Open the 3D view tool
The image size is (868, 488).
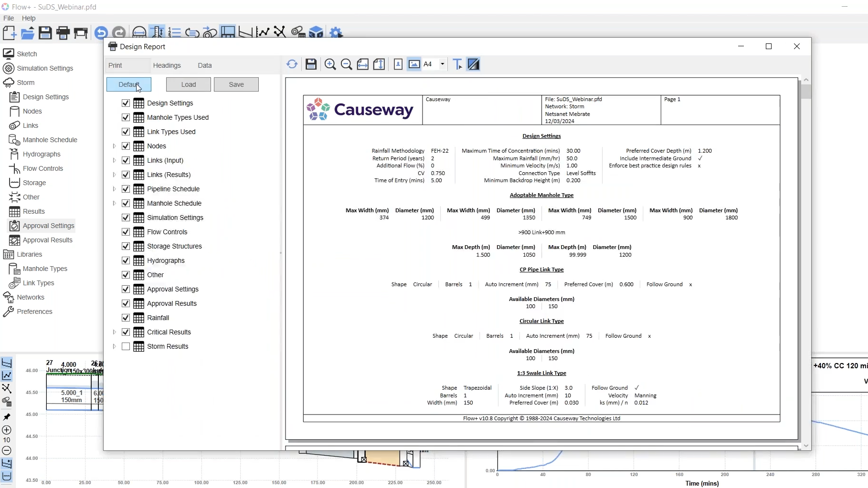(317, 32)
